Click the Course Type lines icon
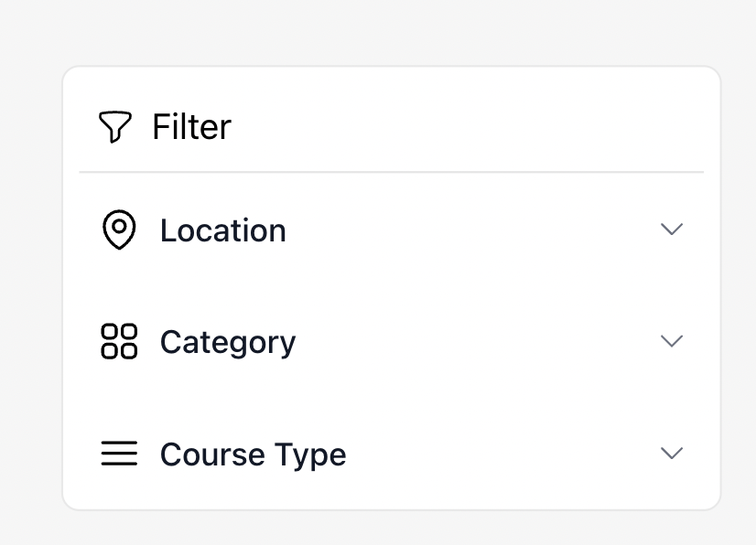Viewport: 756px width, 545px height. (119, 454)
